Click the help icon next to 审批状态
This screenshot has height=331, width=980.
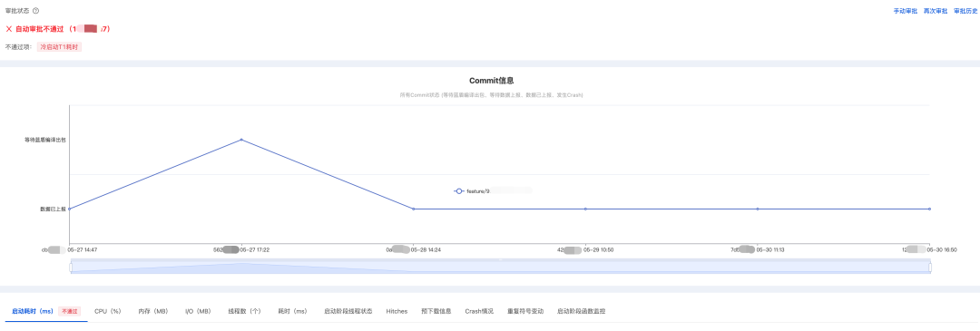(x=35, y=11)
